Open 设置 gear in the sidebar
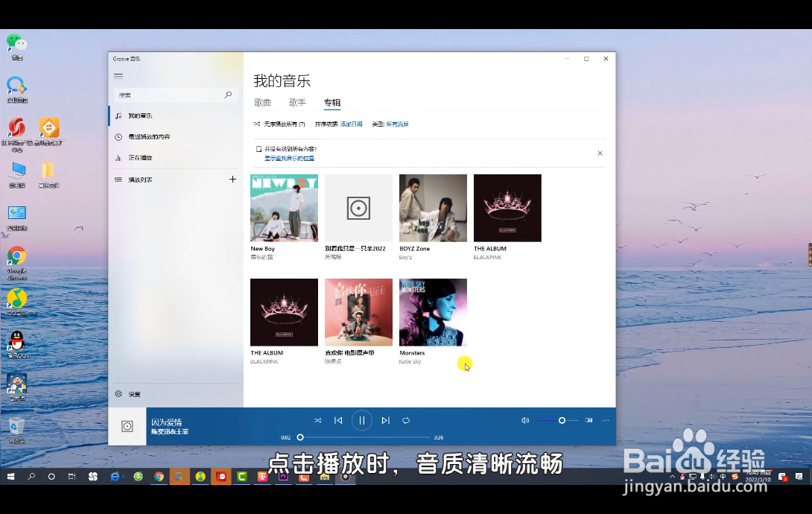 [x=176, y=394]
